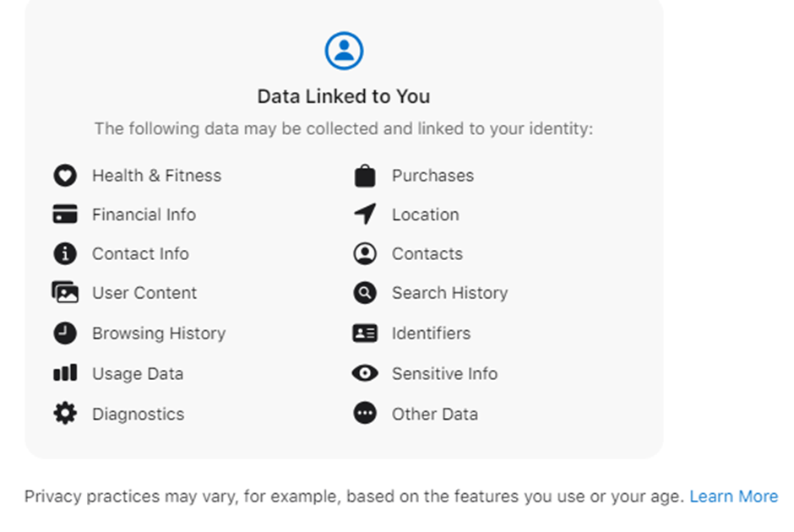This screenshot has height=532, width=794.
Task: Click the Usage Data bar chart icon
Action: (66, 373)
